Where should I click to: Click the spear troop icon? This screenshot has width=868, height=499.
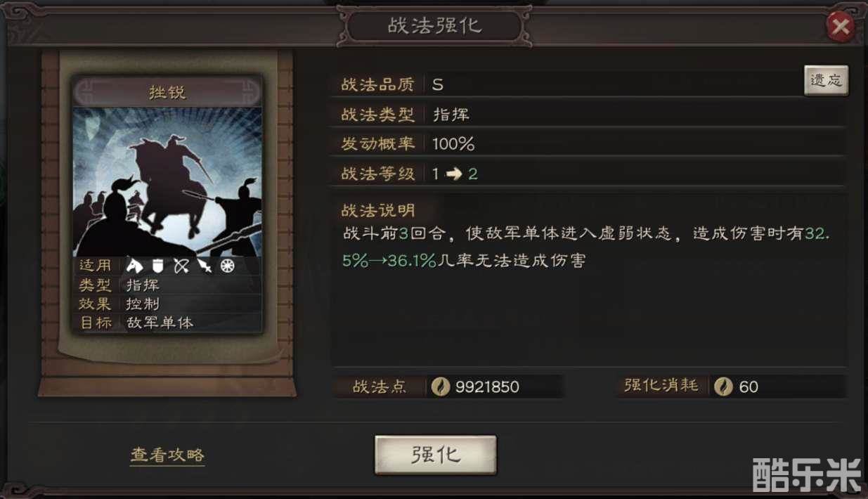pyautogui.click(x=205, y=266)
